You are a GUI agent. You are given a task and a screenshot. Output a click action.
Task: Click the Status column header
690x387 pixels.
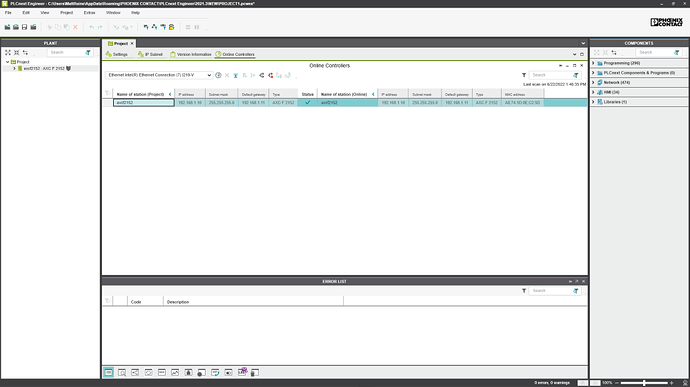[x=308, y=94]
